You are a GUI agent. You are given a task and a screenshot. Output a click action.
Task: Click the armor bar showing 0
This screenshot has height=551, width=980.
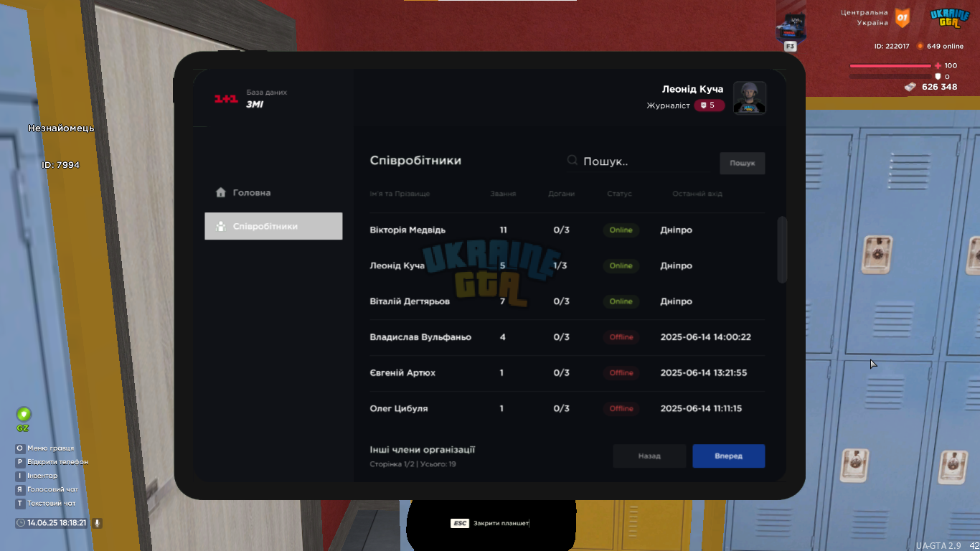pyautogui.click(x=890, y=76)
